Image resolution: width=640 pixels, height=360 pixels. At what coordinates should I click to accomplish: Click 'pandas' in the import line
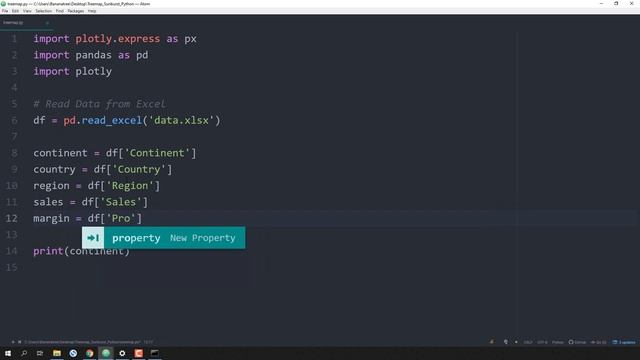point(93,55)
